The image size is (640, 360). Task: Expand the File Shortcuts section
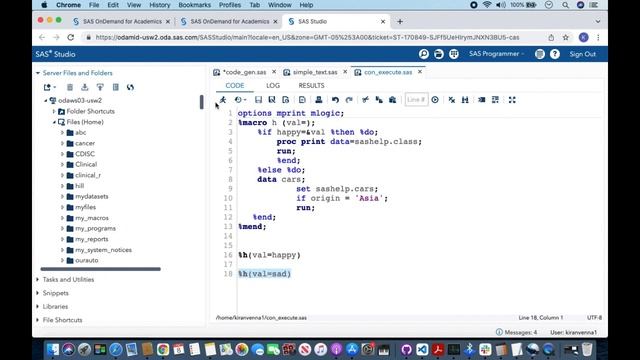click(38, 320)
